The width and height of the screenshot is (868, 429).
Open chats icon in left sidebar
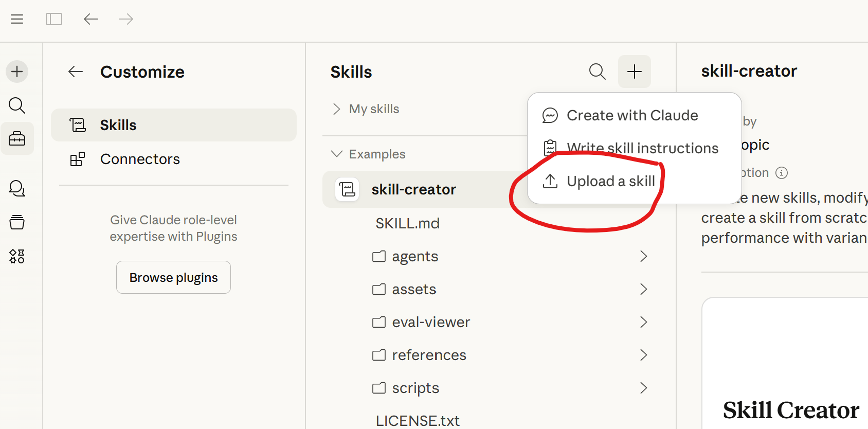pos(17,188)
